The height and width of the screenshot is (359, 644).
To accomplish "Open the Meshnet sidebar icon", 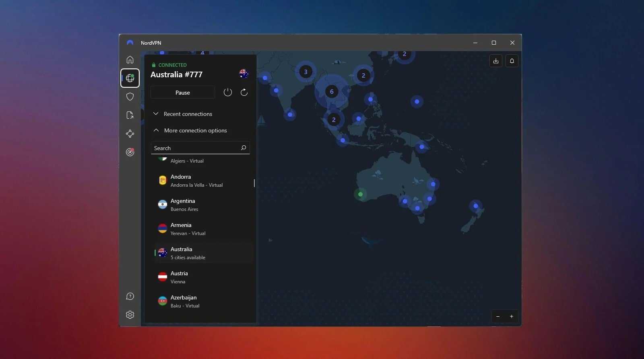I will coord(130,134).
